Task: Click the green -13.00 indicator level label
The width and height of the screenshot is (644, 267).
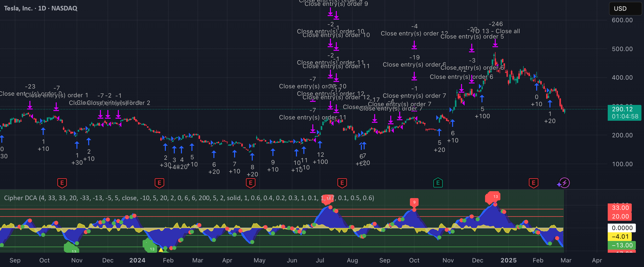Action: (622, 245)
